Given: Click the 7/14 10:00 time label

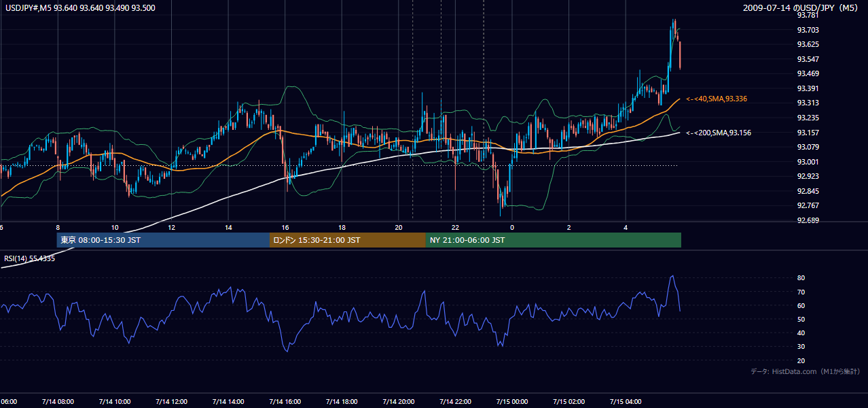Looking at the screenshot, I should [114, 402].
